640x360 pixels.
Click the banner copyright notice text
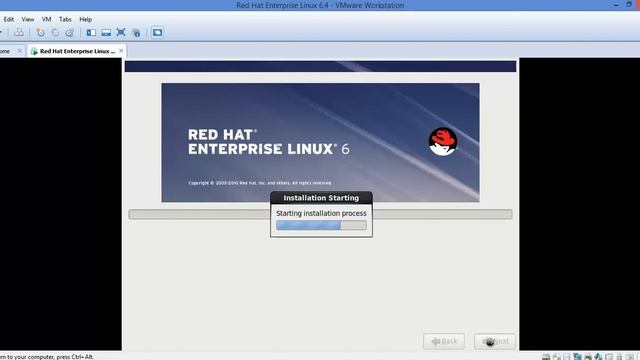[x=260, y=183]
